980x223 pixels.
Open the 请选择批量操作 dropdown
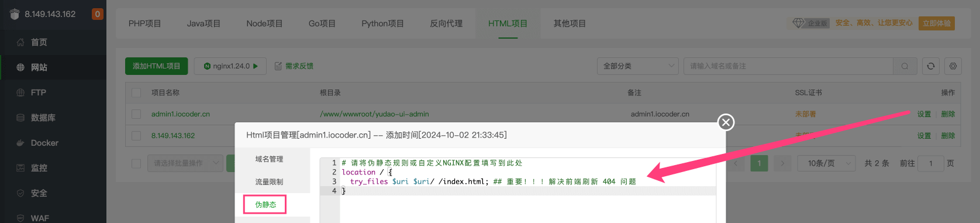(x=185, y=163)
